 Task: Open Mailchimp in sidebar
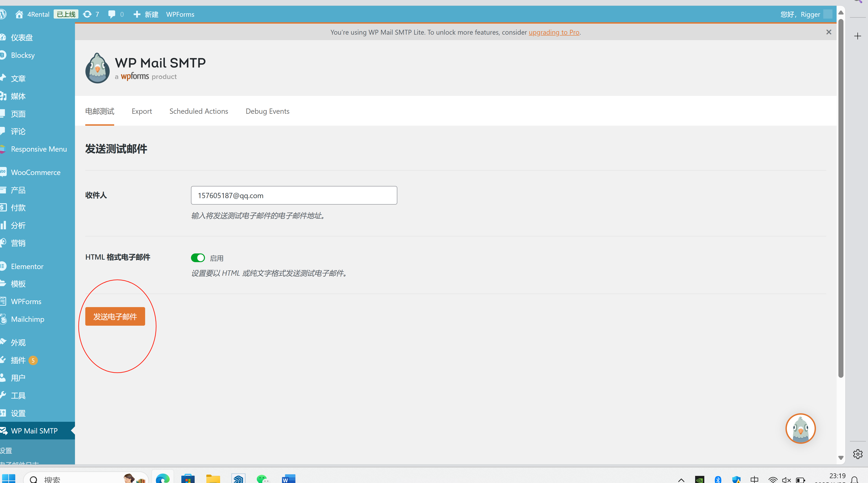pyautogui.click(x=28, y=319)
